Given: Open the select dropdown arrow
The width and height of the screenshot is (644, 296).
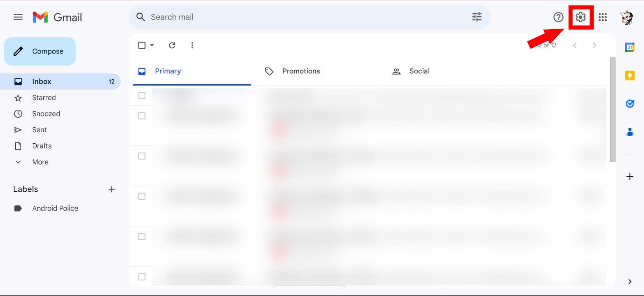Looking at the screenshot, I should (x=152, y=45).
